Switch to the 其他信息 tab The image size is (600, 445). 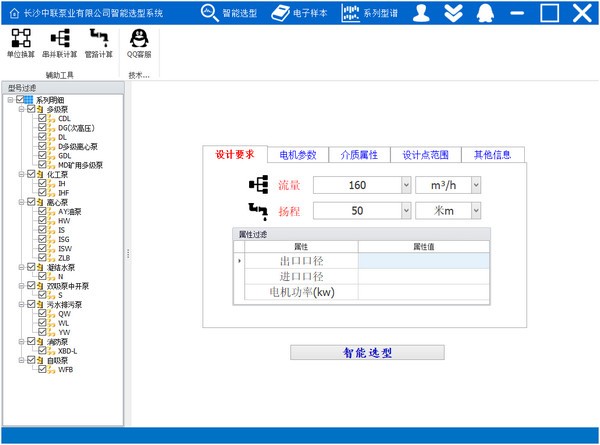(x=492, y=155)
